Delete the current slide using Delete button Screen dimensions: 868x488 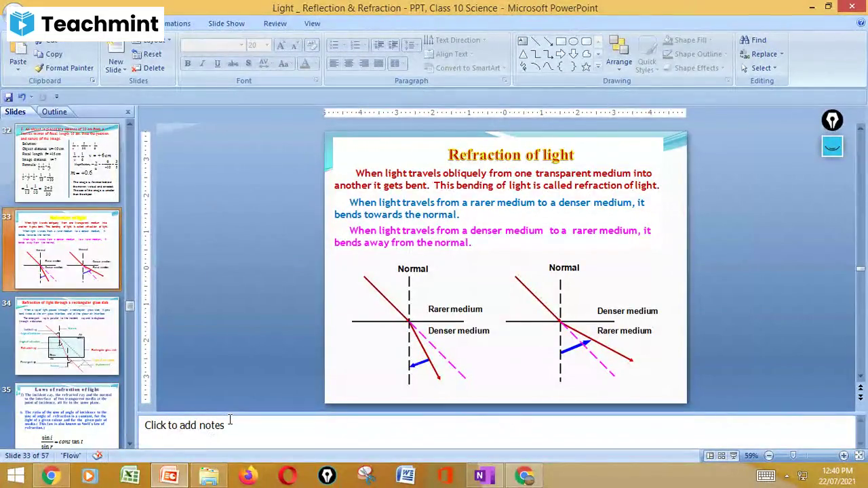(148, 68)
